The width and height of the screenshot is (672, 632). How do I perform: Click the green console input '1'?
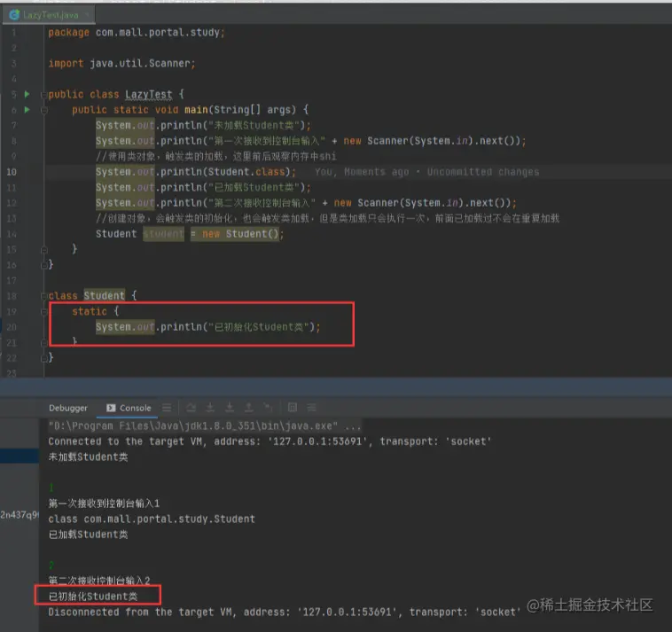[51, 488]
